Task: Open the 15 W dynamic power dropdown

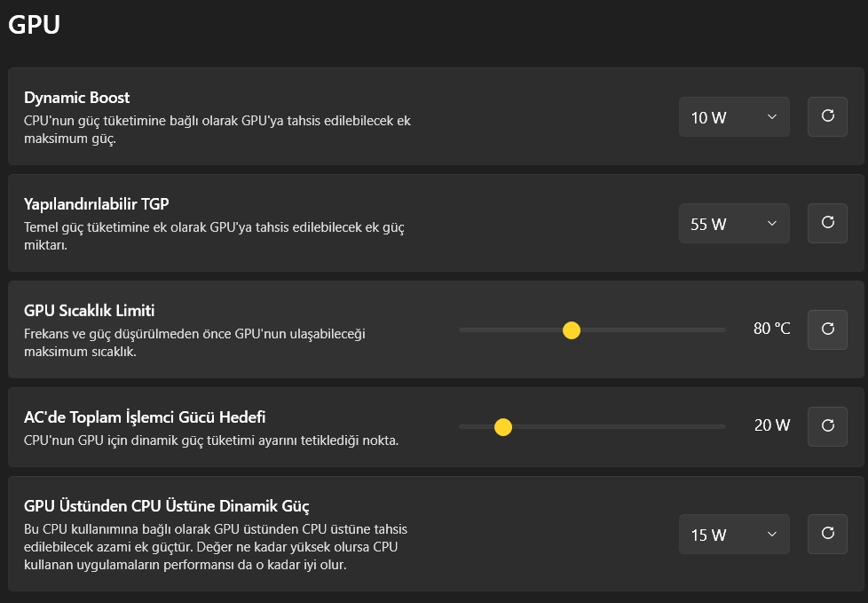Action: click(x=734, y=534)
